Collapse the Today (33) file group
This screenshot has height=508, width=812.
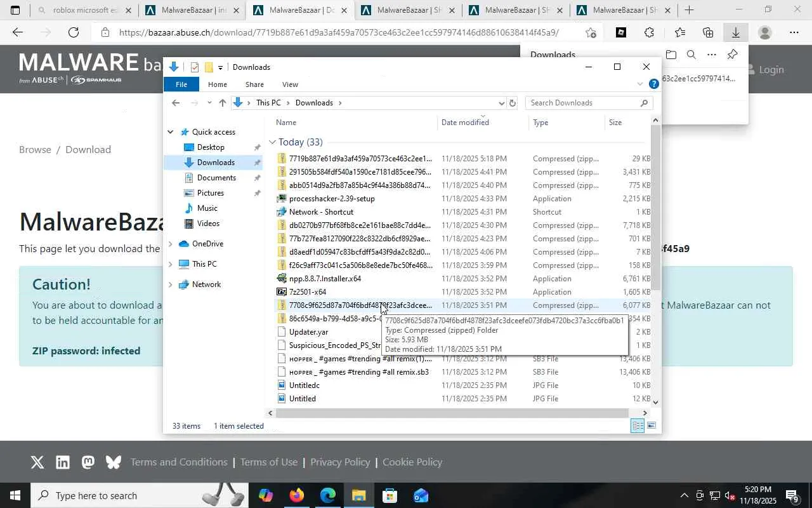click(272, 142)
